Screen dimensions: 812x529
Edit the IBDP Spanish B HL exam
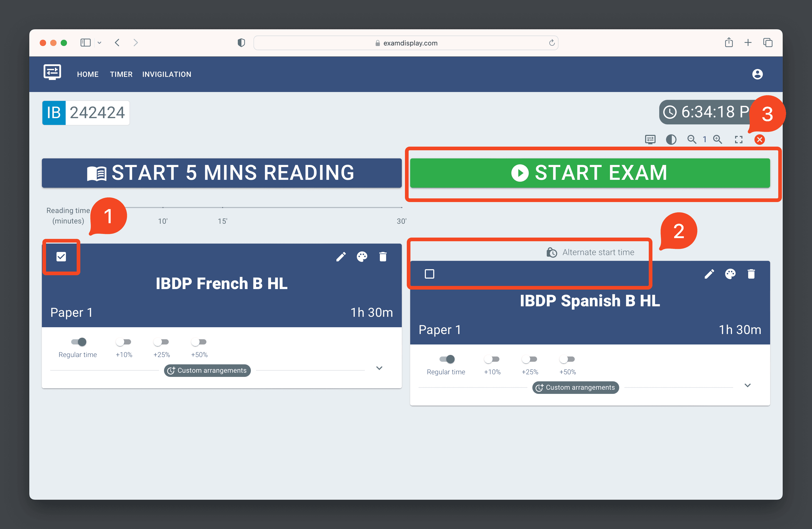[709, 274]
